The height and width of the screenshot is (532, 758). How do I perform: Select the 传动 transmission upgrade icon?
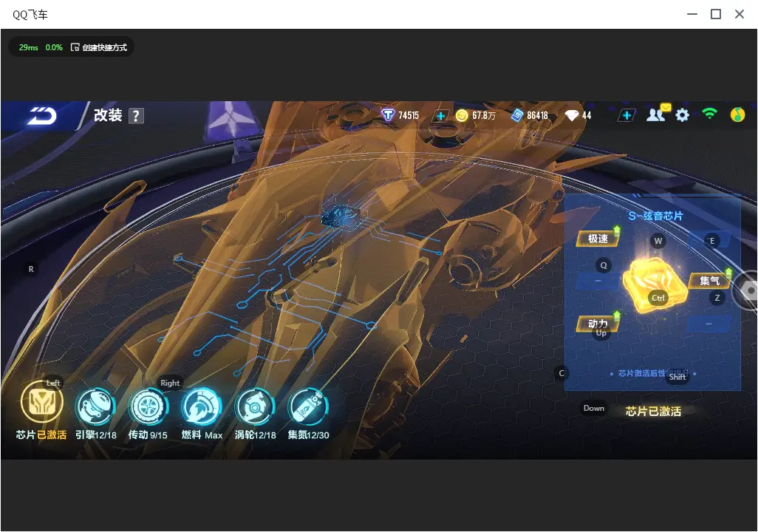148,406
